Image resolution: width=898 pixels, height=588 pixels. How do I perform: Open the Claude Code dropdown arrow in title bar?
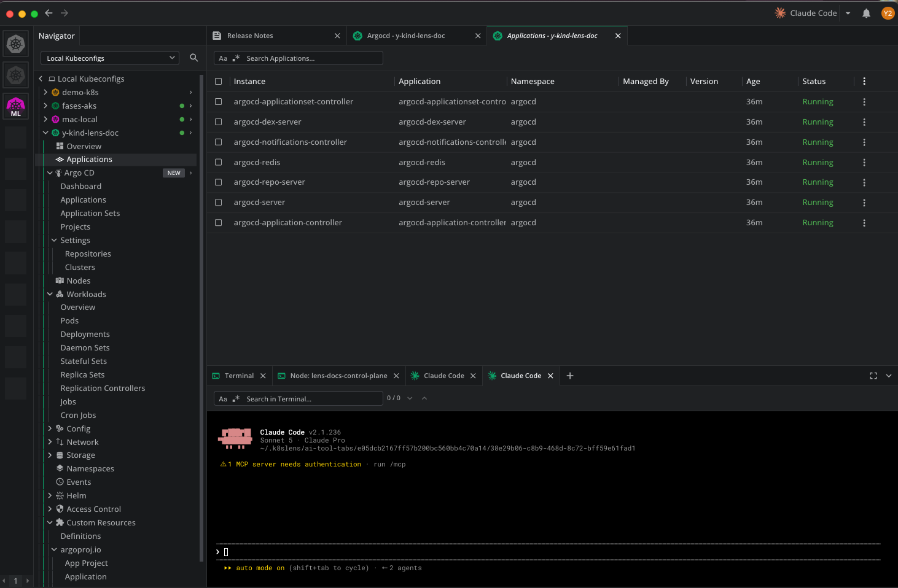(848, 13)
